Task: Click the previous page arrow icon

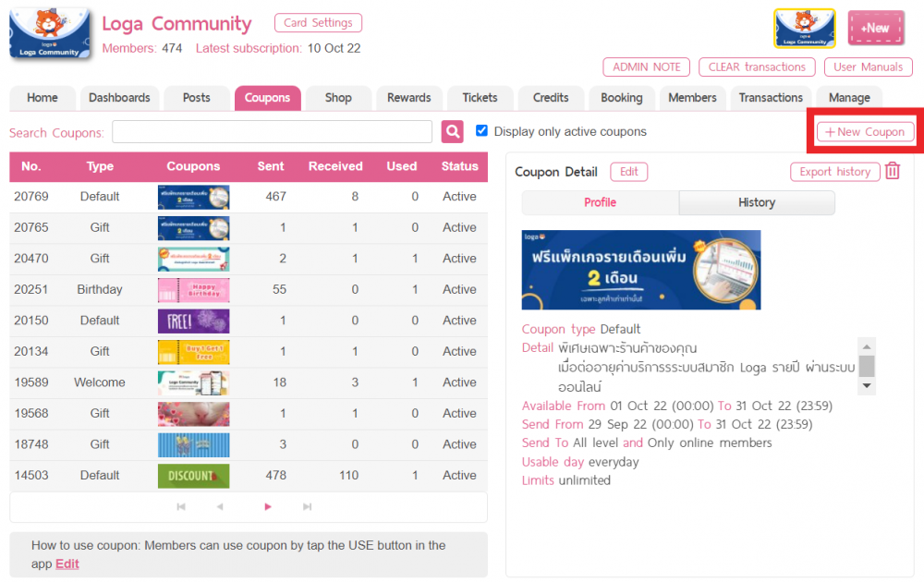Action: pos(222,506)
